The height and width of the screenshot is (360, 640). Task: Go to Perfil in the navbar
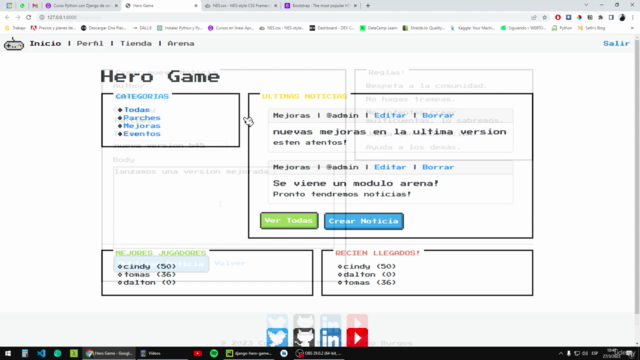[90, 43]
